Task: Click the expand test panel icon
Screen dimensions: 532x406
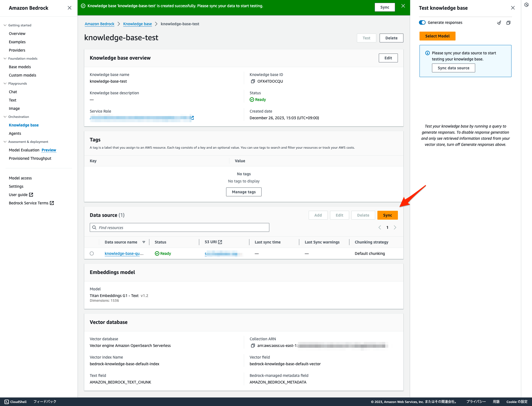Action: [508, 23]
